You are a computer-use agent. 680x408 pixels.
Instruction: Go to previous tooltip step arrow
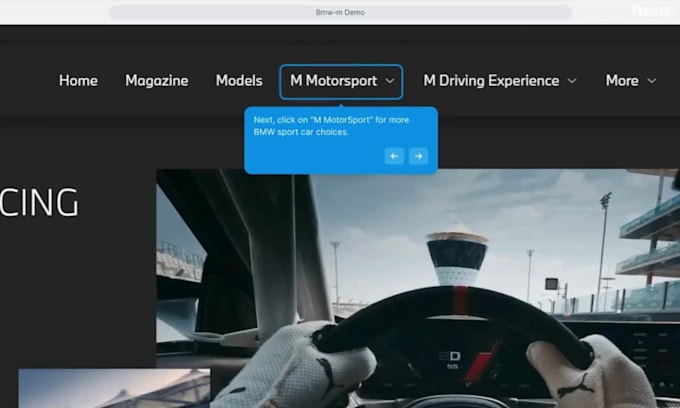tap(394, 156)
